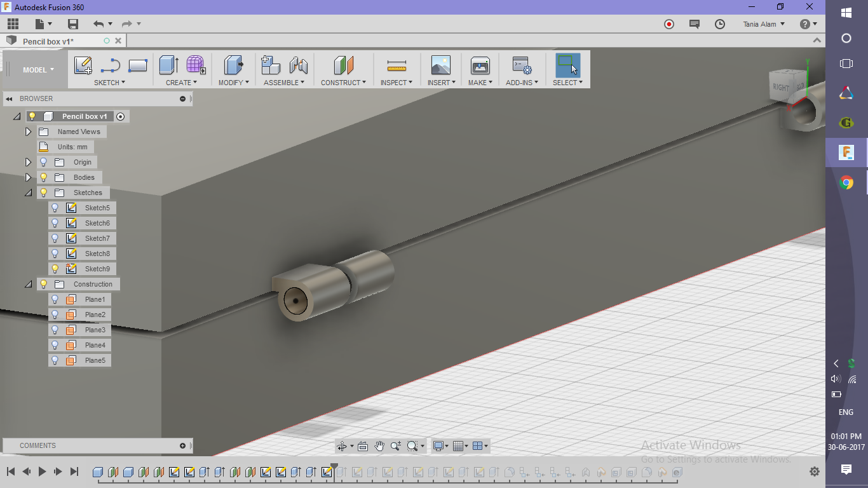
Task: Select Plane5 in the browser
Action: (x=95, y=360)
